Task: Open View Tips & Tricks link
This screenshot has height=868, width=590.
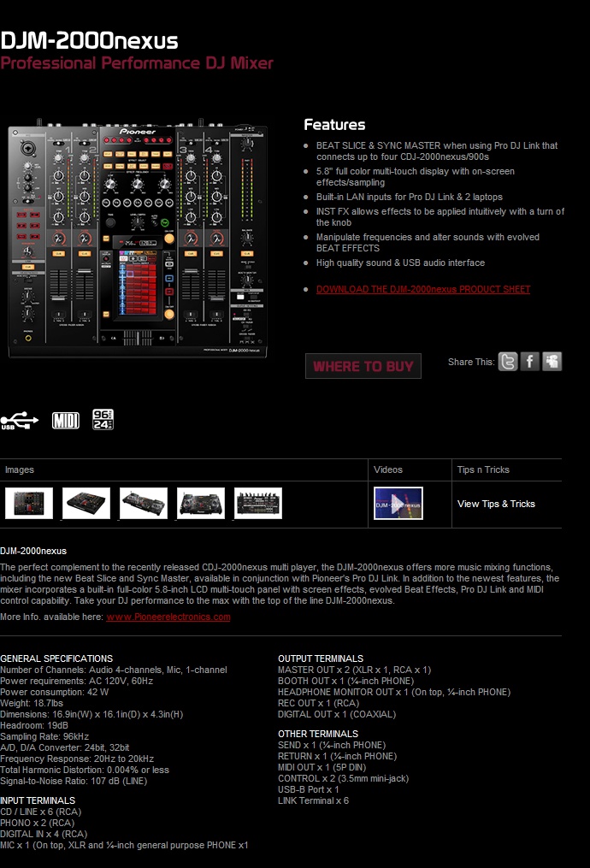Action: [496, 504]
